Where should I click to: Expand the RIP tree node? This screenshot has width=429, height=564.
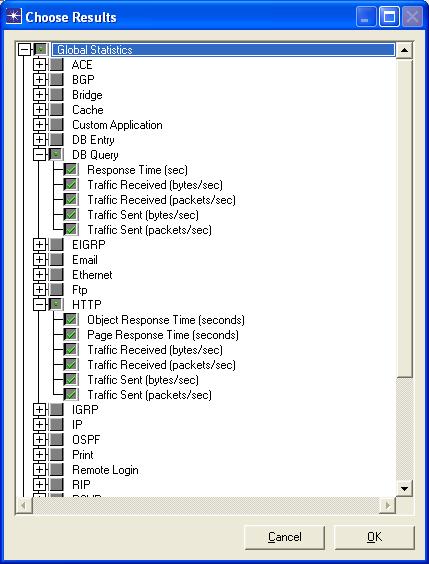pos(40,485)
